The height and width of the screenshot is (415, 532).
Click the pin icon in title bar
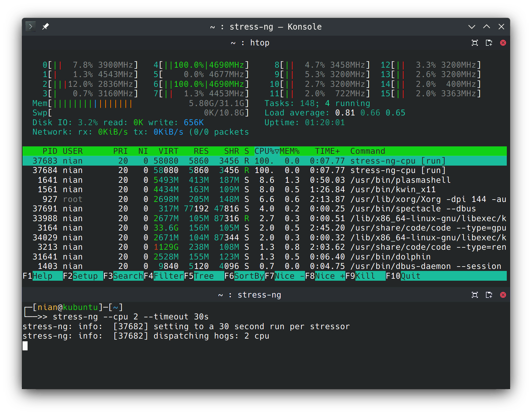click(x=45, y=27)
